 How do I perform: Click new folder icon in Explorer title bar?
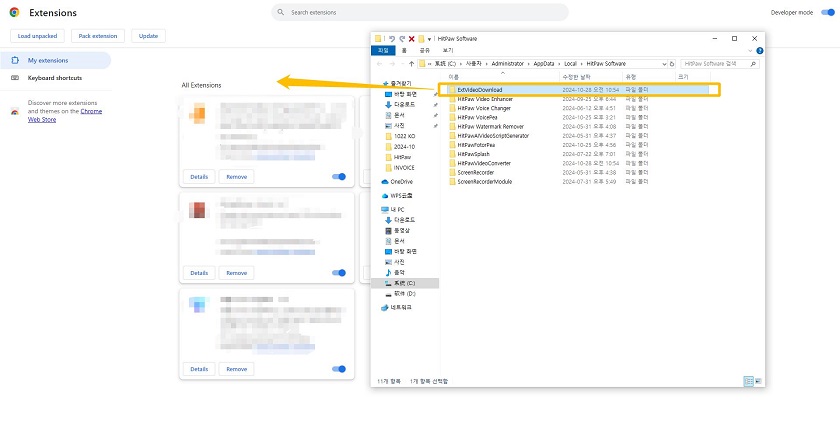coord(421,39)
